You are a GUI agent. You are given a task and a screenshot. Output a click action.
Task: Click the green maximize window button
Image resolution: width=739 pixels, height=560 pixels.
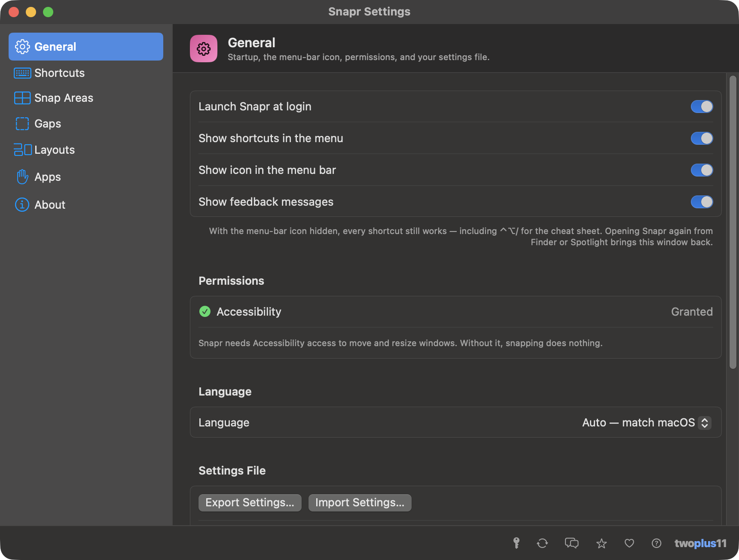point(48,12)
